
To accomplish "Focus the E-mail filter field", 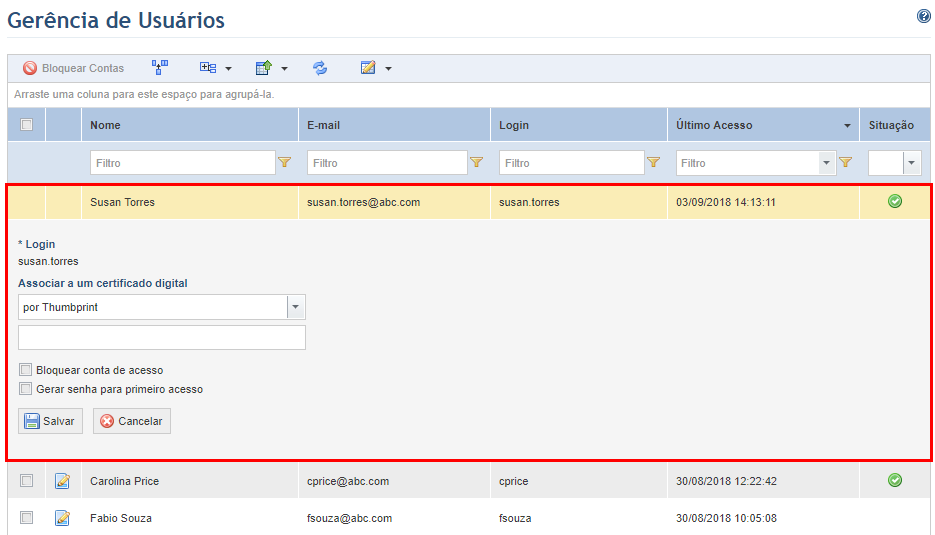I will tap(387, 163).
